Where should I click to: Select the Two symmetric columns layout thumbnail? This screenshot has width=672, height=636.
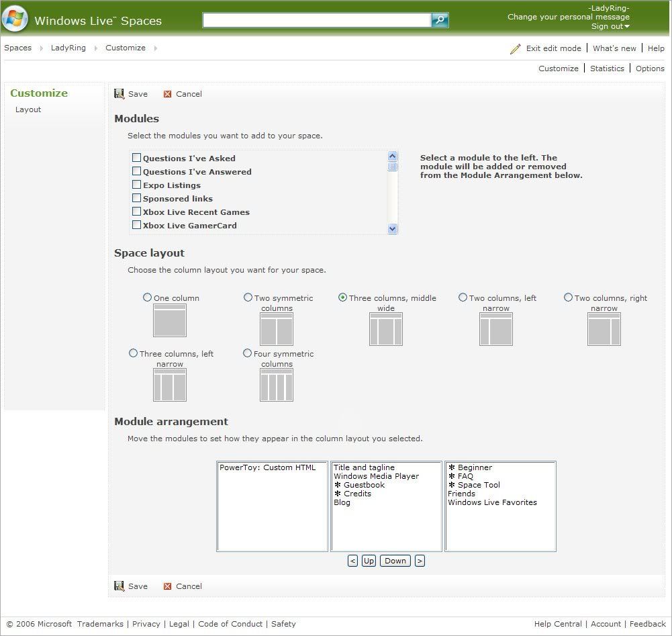(x=277, y=329)
